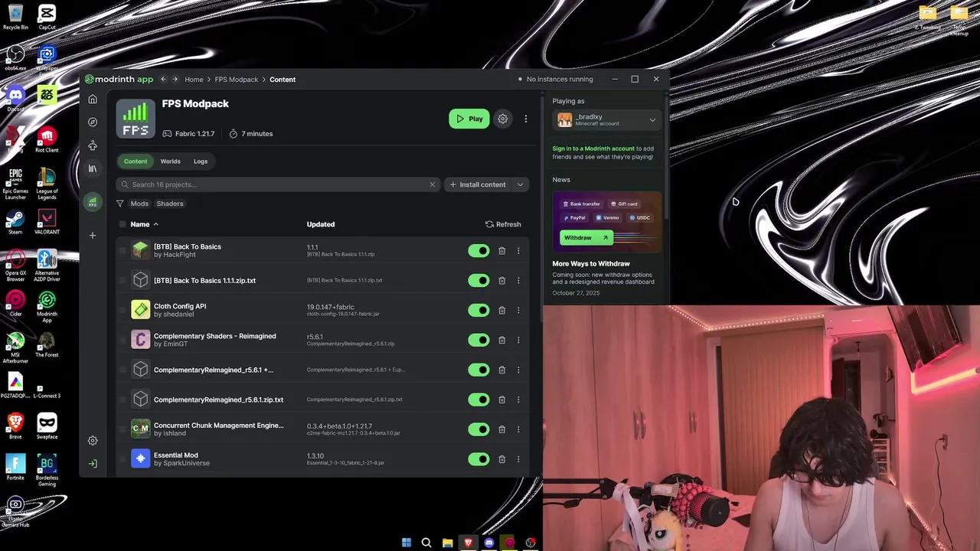Disable the Essential Mod toggle
Screen dimensions: 980x551
pyautogui.click(x=479, y=459)
